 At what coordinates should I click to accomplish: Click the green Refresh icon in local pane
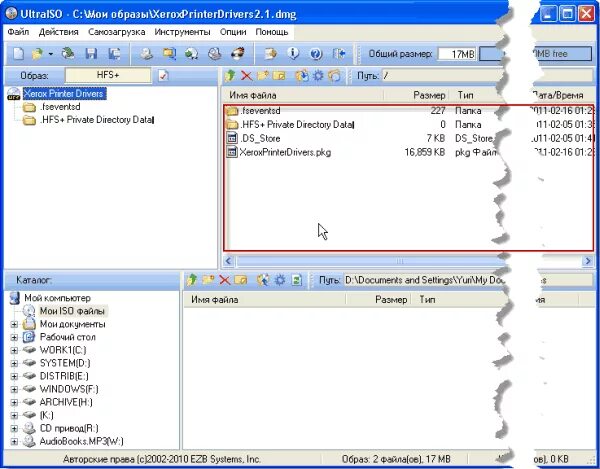coord(297,280)
